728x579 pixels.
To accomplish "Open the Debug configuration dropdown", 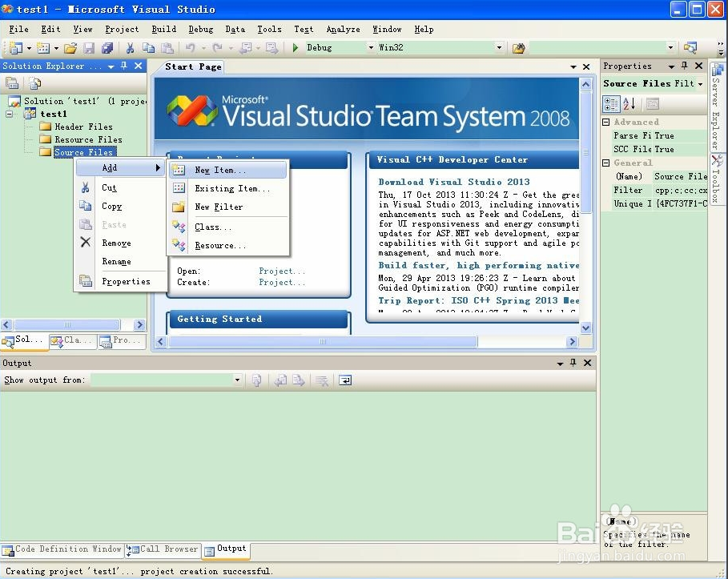I will click(371, 48).
